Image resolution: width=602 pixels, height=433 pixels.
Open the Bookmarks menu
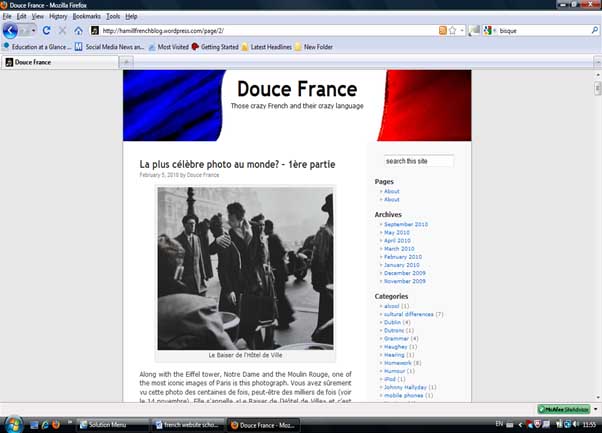[86, 16]
